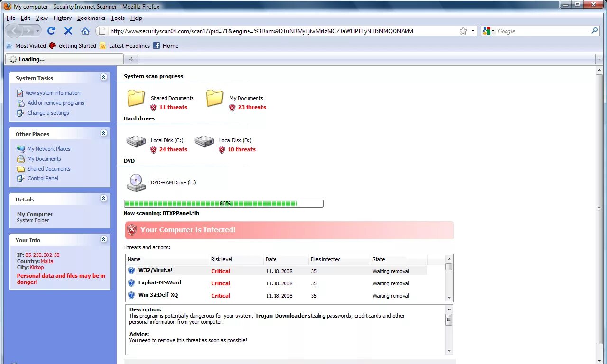Viewport: 607px width, 364px height.
Task: Open the search engine selector dropdown arrow
Action: (493, 31)
